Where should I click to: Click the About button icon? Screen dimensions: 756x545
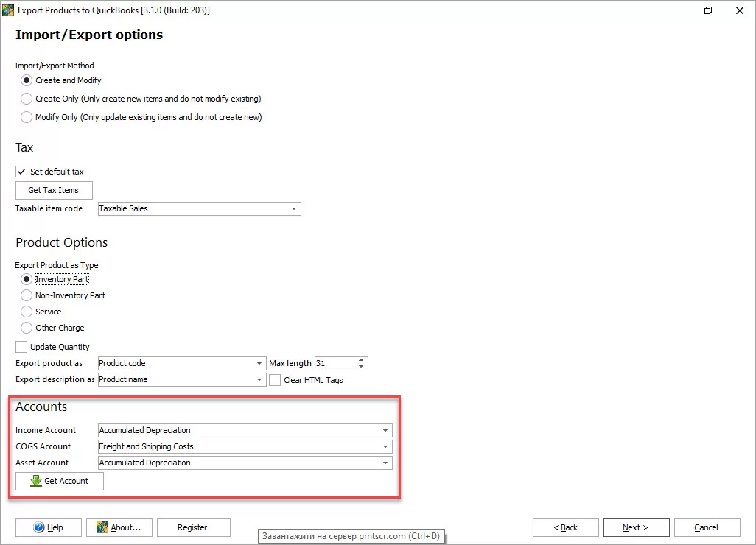click(102, 527)
